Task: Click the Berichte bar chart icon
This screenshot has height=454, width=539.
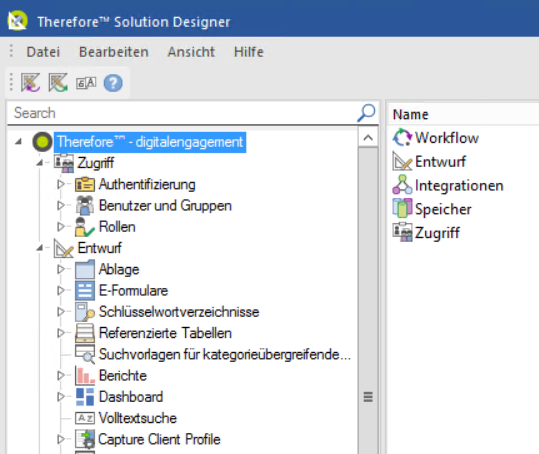Action: click(x=85, y=376)
